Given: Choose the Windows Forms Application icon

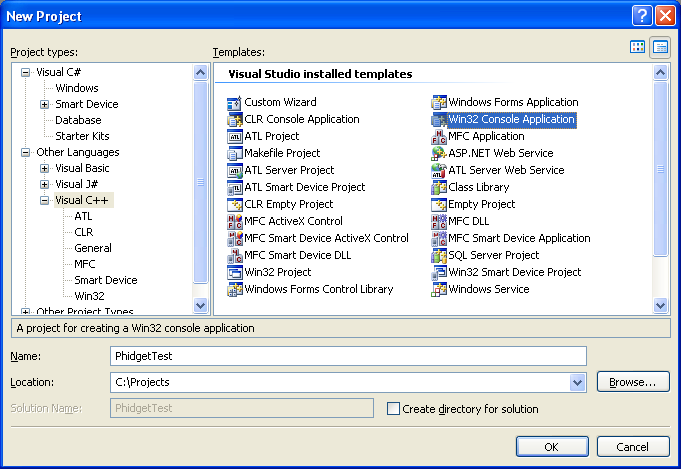Looking at the screenshot, I should click(439, 103).
